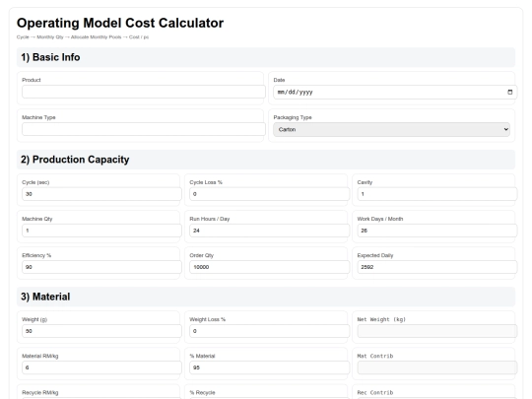Click the Cycle (sec) field
This screenshot has height=399, width=532.
(x=101, y=194)
